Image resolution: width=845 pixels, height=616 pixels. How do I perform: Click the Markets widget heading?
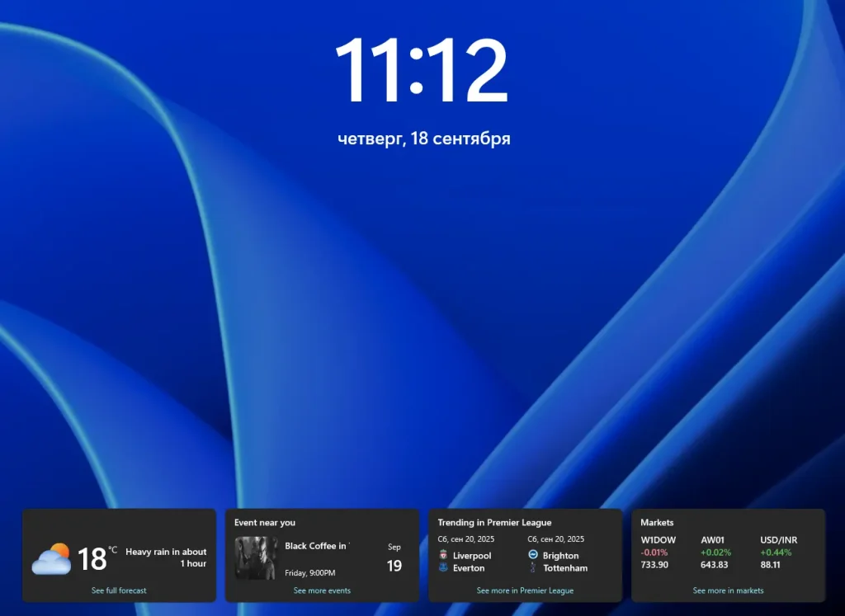(x=657, y=522)
